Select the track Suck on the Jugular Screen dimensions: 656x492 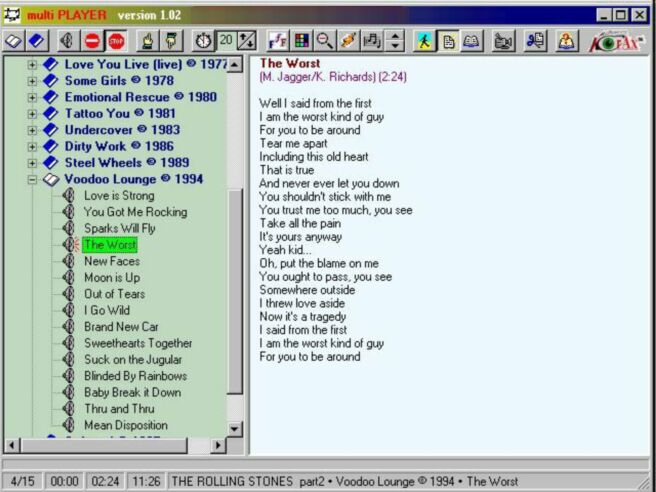coord(133,359)
